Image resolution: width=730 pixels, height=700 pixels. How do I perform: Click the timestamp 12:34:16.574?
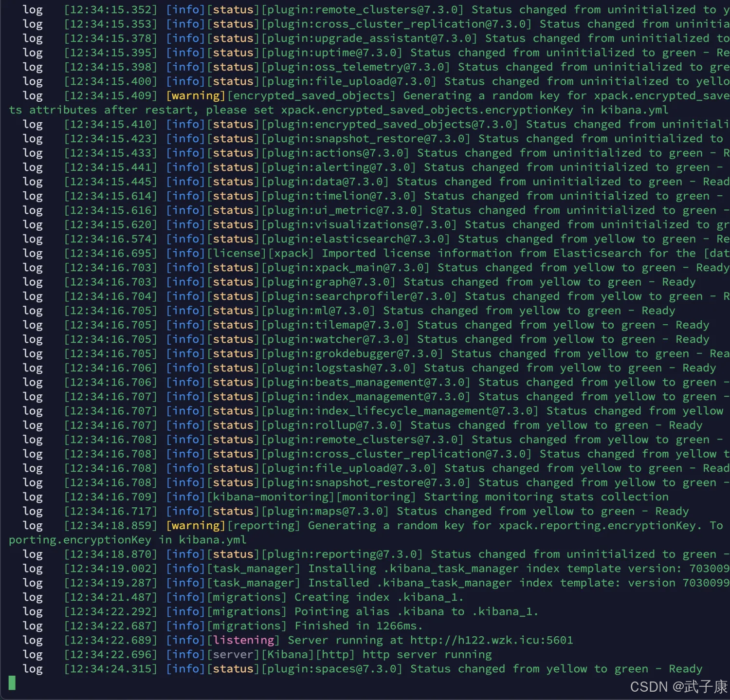[111, 239]
